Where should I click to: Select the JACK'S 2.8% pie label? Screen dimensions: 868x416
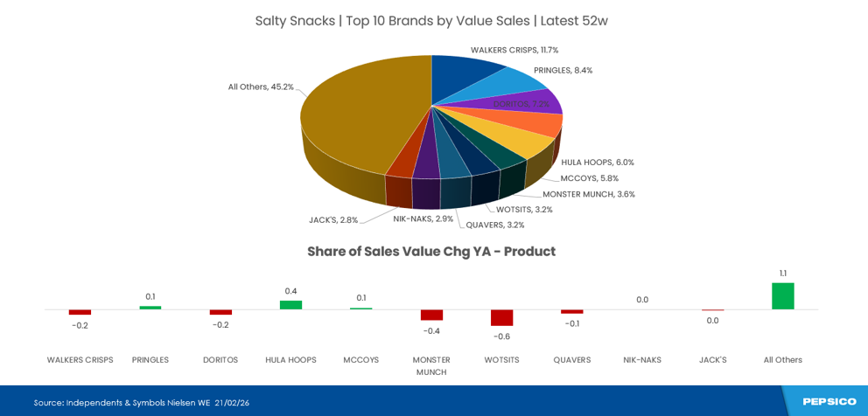[x=333, y=220]
